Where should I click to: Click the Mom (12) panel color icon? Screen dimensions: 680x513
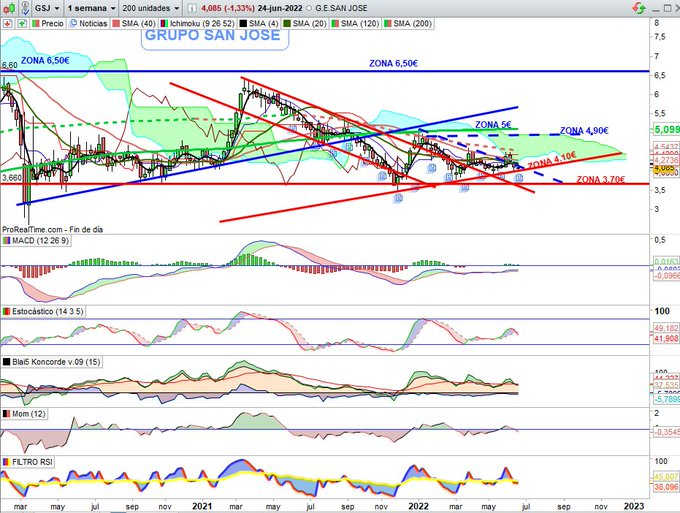[7, 414]
